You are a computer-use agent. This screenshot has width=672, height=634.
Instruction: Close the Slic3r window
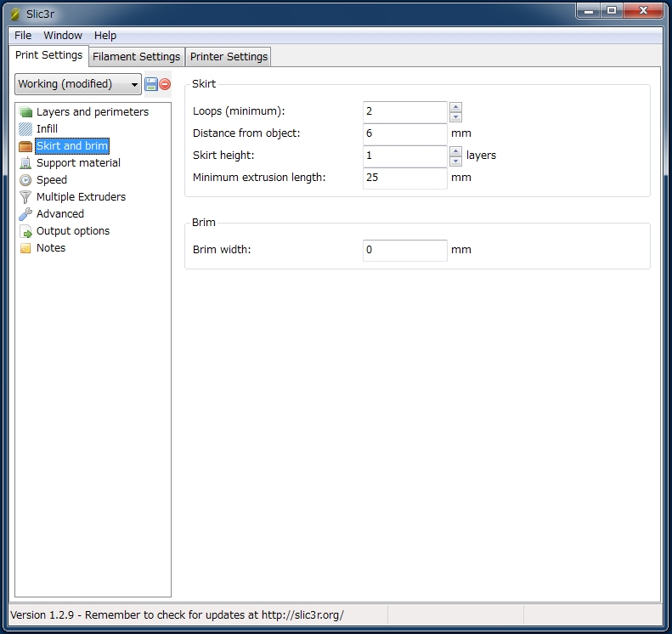click(x=643, y=11)
